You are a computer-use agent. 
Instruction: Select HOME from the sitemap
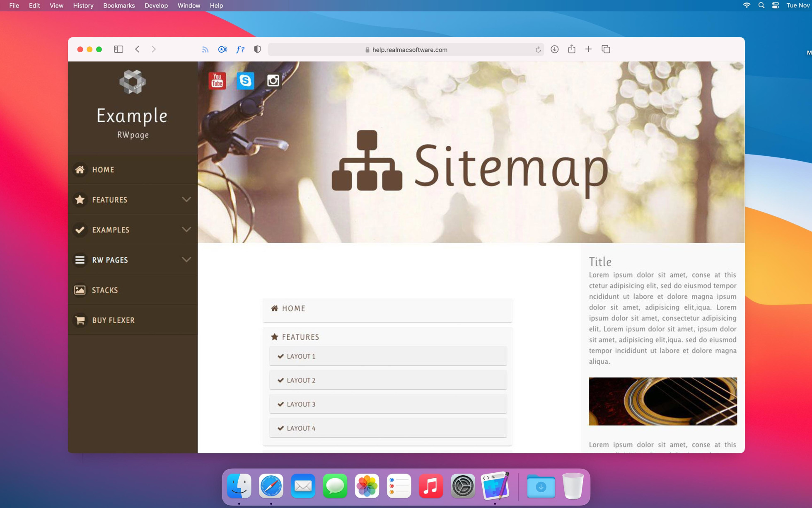pyautogui.click(x=293, y=308)
